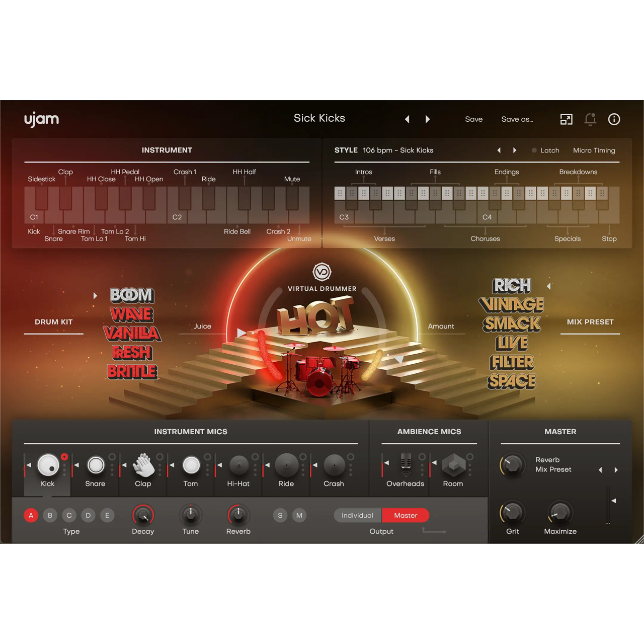Viewport: 644px width, 644px height.
Task: Mute the Kick with M button
Action: [x=299, y=515]
